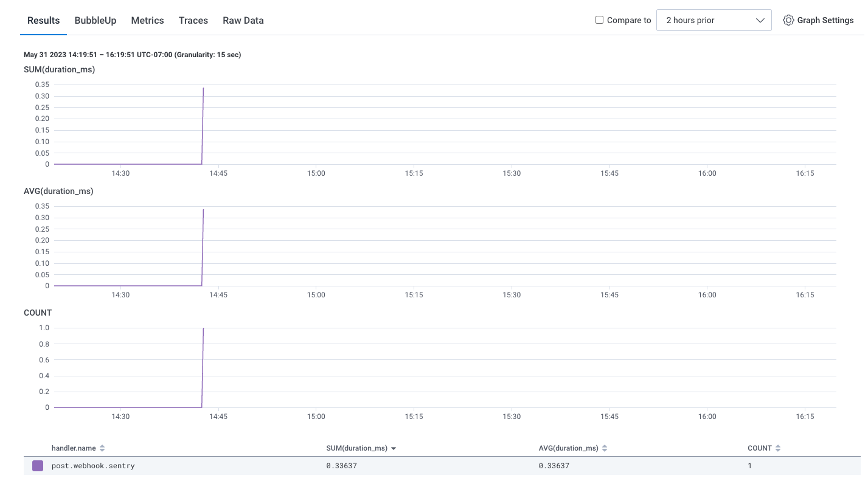The width and height of the screenshot is (868, 481).
Task: Click the gear icon beside Graph Settings label
Action: (789, 20)
